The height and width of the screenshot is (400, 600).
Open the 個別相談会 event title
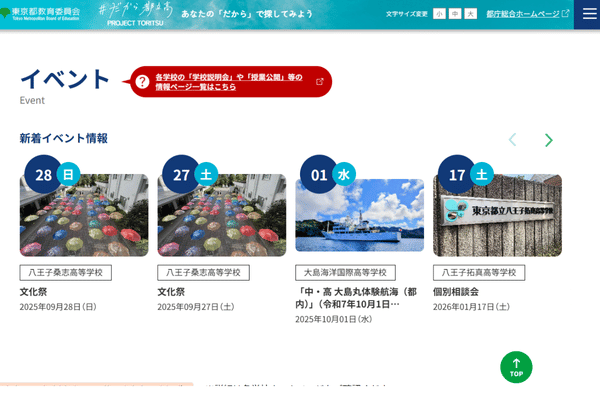[456, 291]
